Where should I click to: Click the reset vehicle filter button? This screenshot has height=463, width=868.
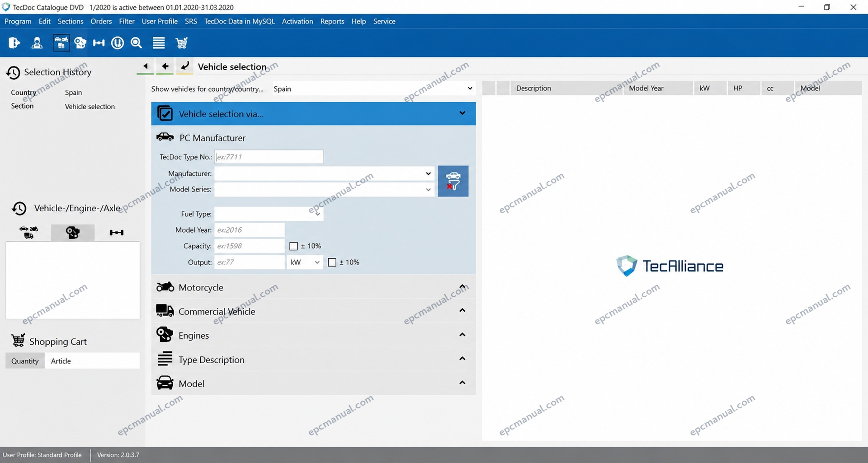[x=453, y=181]
